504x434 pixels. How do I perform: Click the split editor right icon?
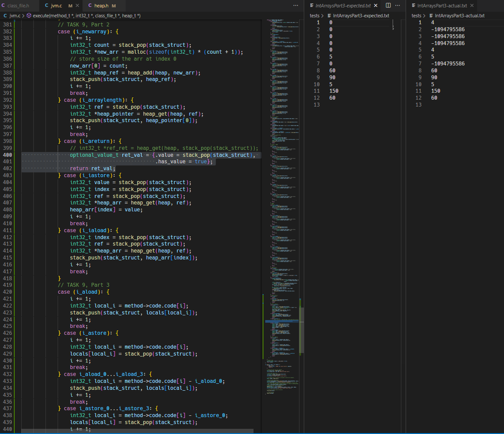pyautogui.click(x=388, y=6)
